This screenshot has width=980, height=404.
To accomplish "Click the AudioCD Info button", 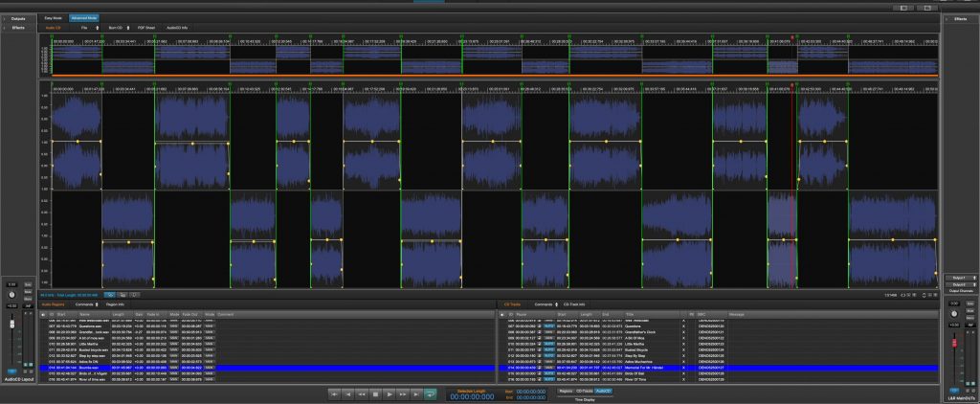I will pos(178,28).
